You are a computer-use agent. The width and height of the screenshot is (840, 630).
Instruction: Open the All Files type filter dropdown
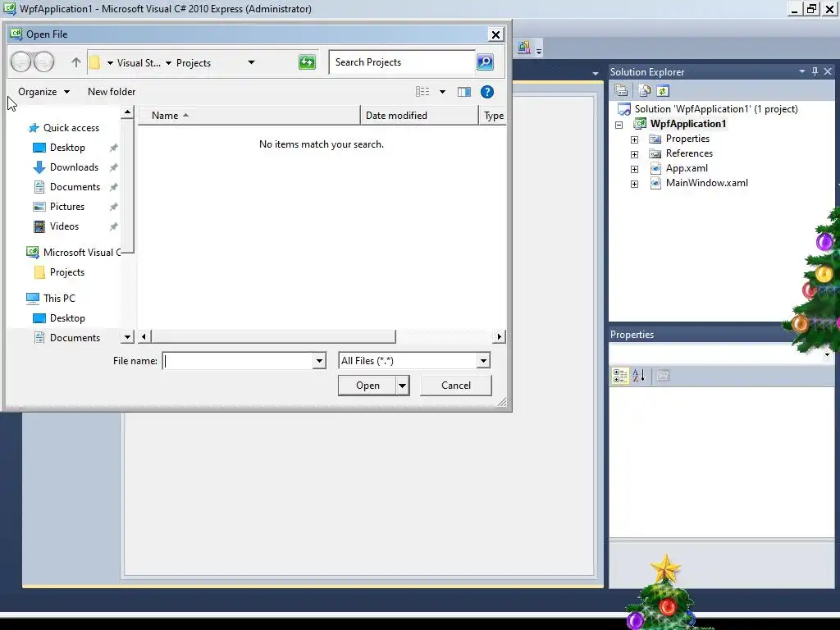click(x=483, y=361)
